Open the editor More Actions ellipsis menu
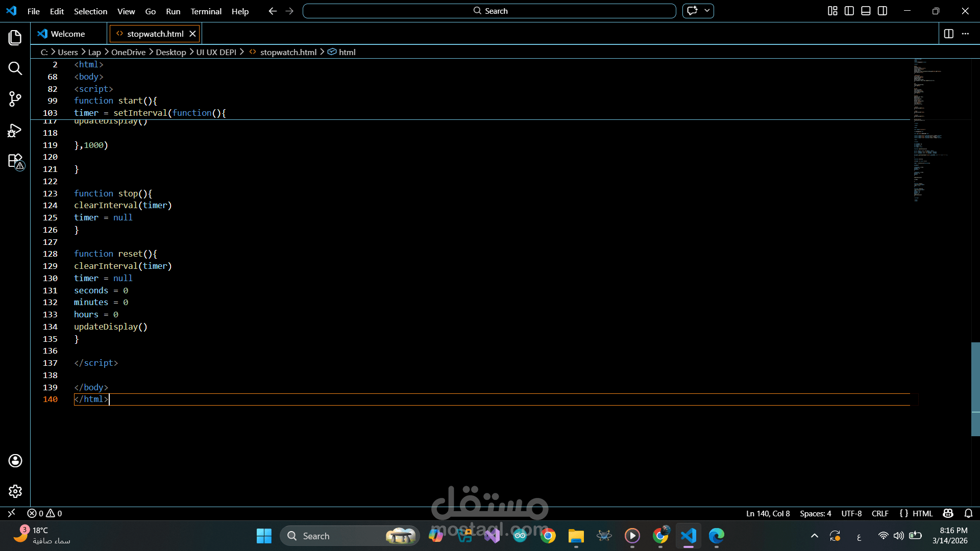980x551 pixels. click(x=965, y=34)
